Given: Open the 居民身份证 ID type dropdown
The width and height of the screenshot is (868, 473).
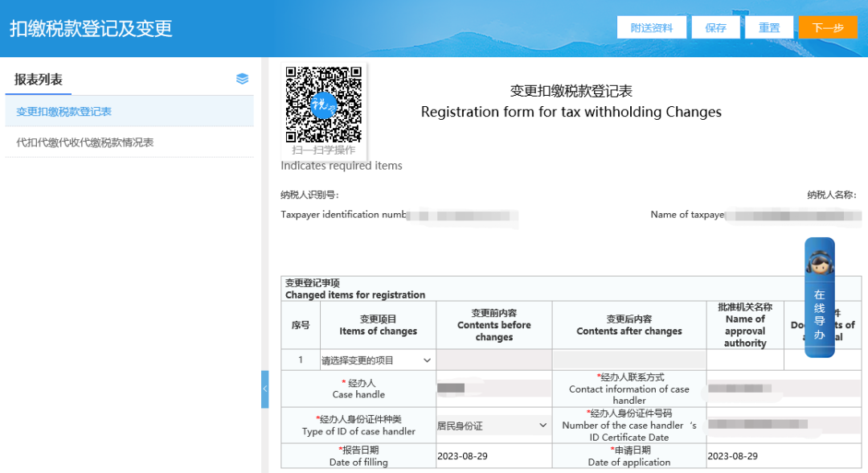Looking at the screenshot, I should coord(493,426).
